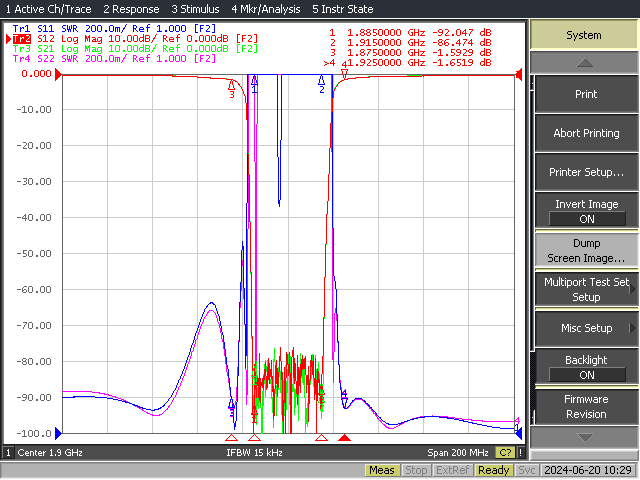Click blue reference triangle at bottom right edge

pos(519,433)
